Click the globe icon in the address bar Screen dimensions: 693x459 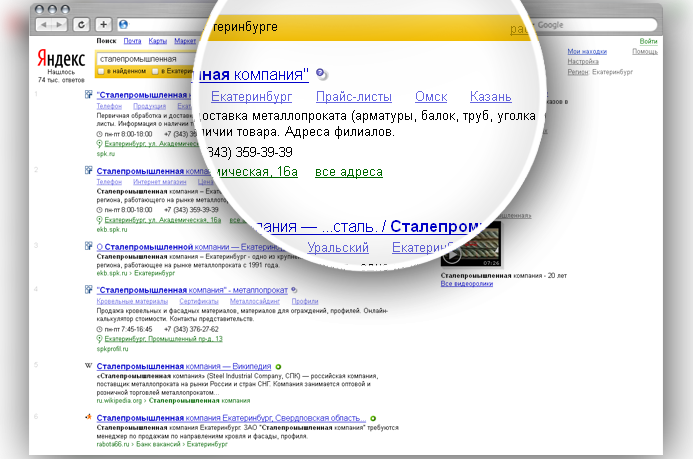[124, 25]
